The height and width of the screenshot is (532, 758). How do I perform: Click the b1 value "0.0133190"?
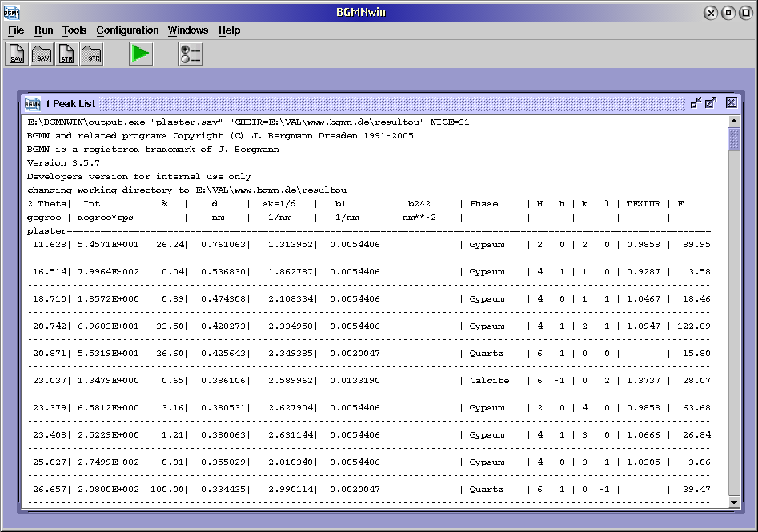[355, 380]
